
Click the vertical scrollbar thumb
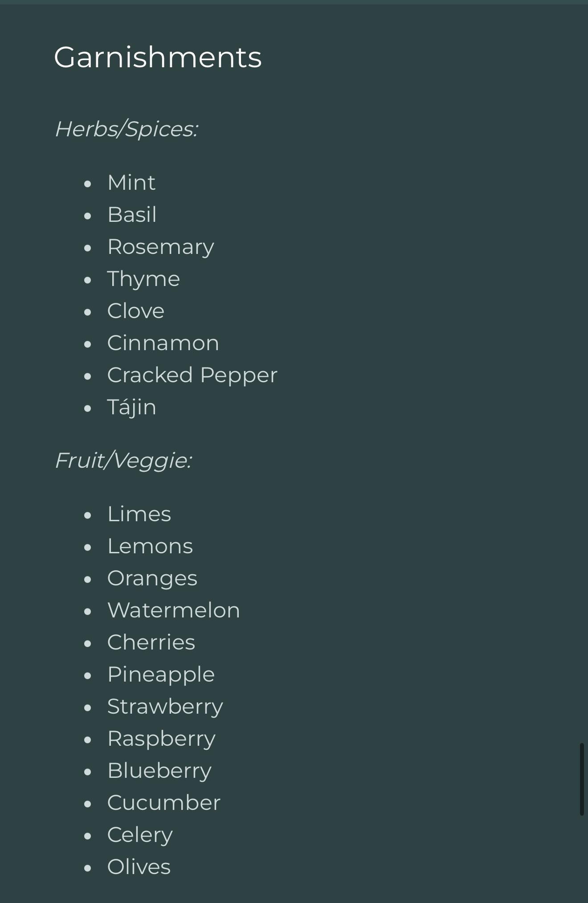(581, 779)
